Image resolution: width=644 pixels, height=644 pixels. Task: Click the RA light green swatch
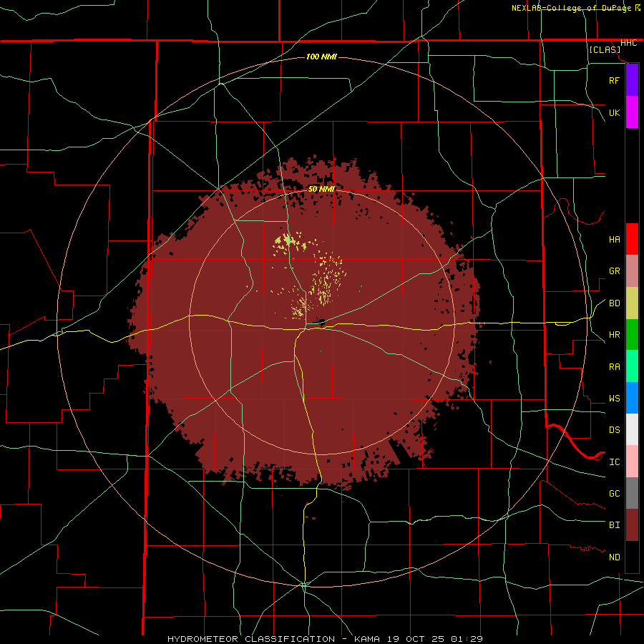(632, 366)
